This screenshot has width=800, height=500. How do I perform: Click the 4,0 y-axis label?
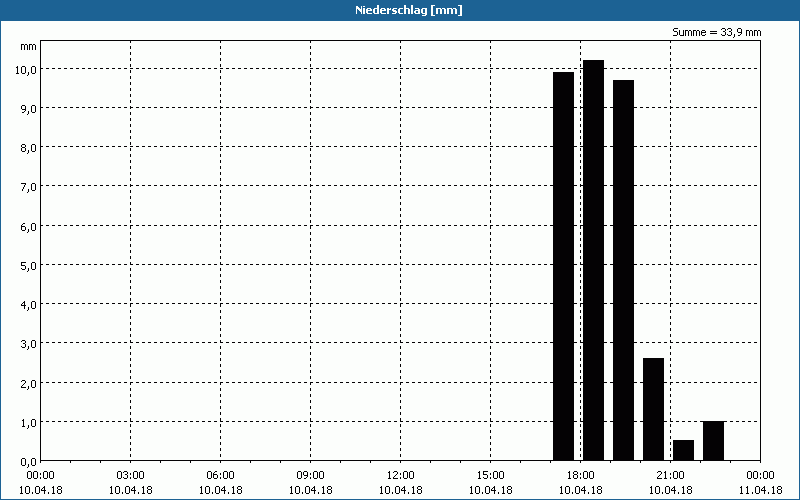pos(28,305)
